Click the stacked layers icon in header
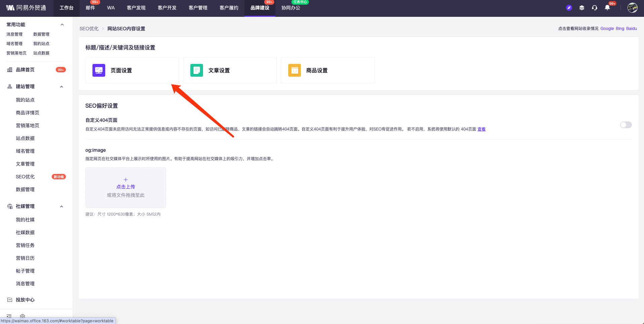This screenshot has height=324, width=644. coord(581,8)
